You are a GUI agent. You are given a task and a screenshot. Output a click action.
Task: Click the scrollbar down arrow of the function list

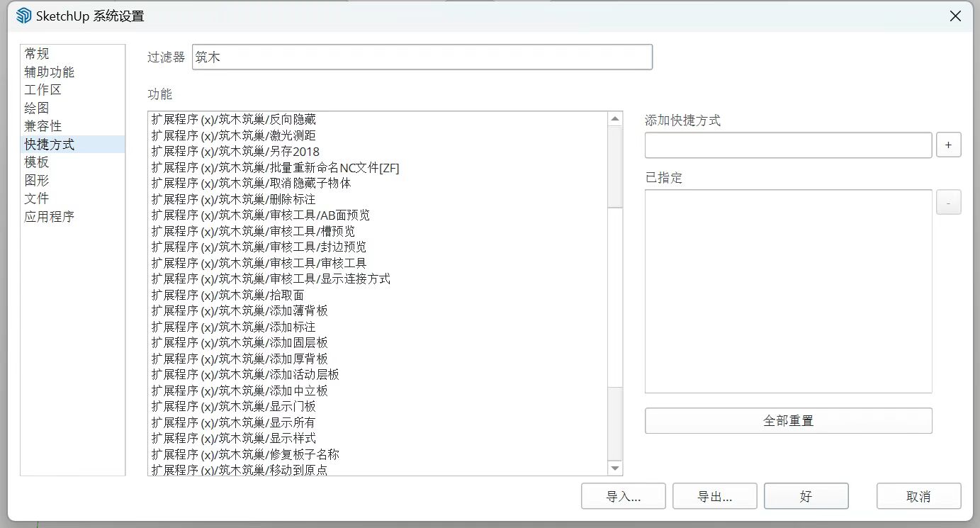point(615,468)
